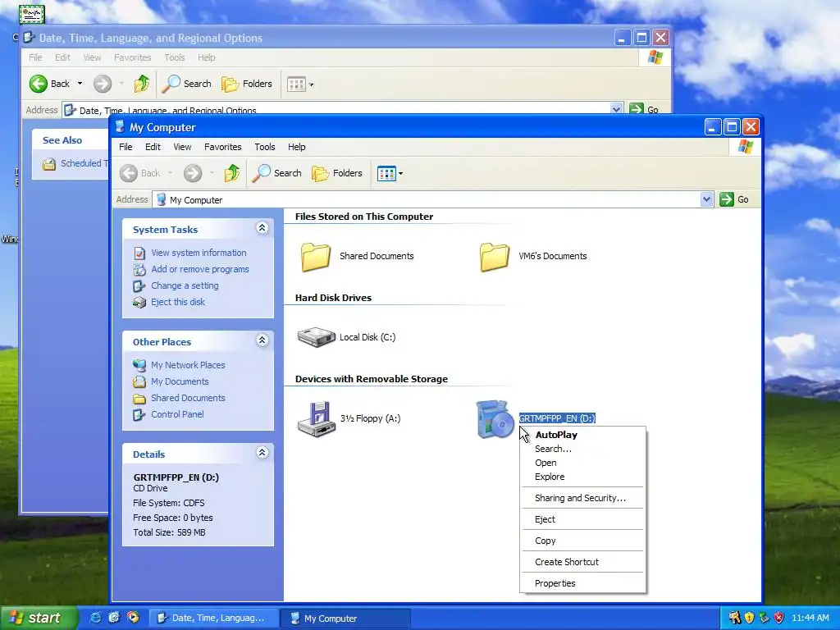Open the Tools menu in My Computer
The width and height of the screenshot is (840, 630).
[x=265, y=147]
